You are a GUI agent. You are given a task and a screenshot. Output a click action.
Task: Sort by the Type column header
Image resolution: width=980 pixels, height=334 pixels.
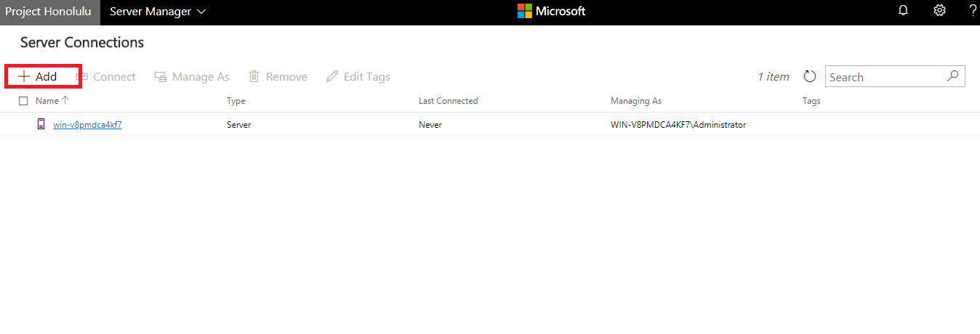pos(236,101)
